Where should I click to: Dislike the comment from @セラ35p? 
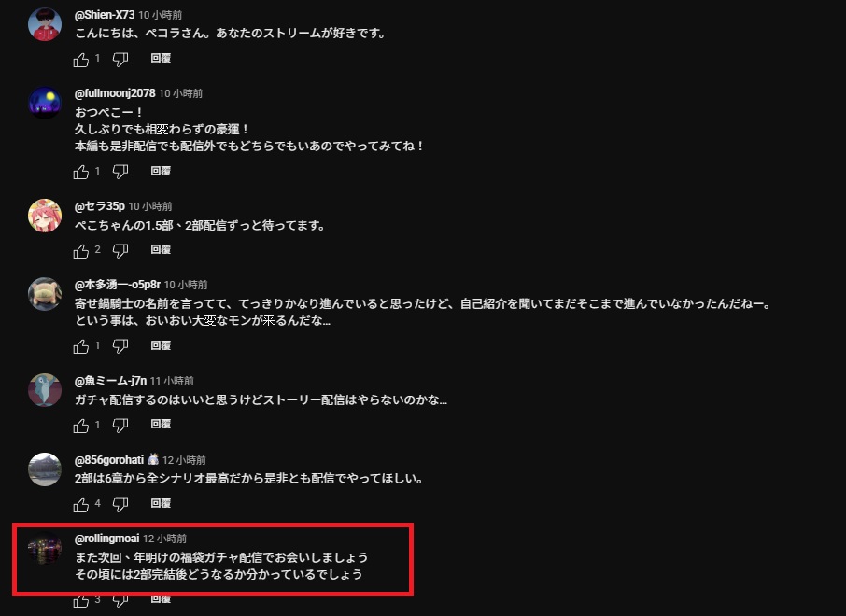[120, 251]
